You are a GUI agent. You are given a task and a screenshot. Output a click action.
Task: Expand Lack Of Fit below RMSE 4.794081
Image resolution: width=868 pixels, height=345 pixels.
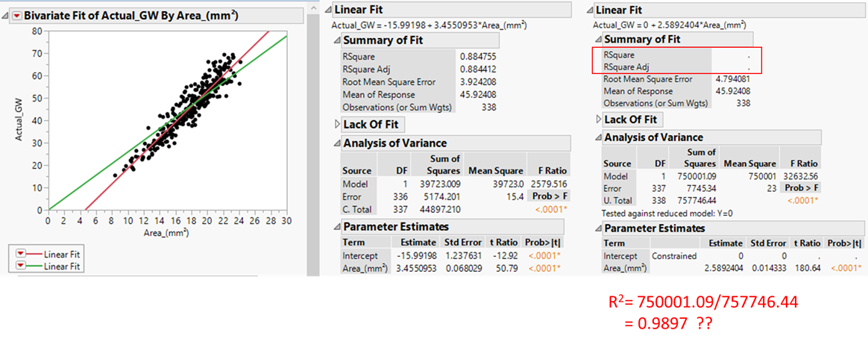(598, 119)
